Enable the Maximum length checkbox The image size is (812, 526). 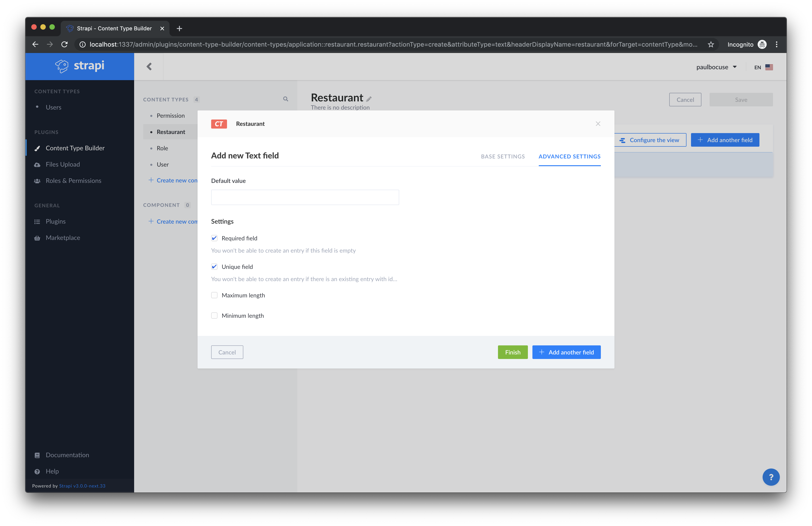tap(214, 295)
